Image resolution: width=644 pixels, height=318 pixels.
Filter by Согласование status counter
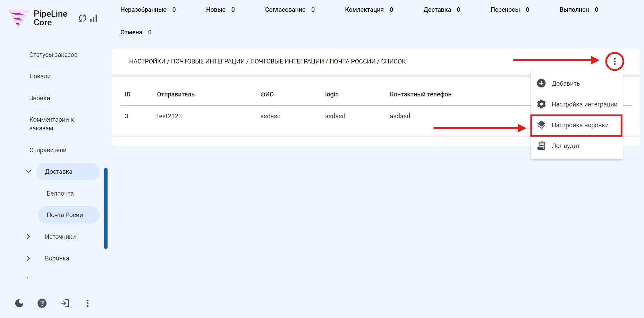point(290,10)
